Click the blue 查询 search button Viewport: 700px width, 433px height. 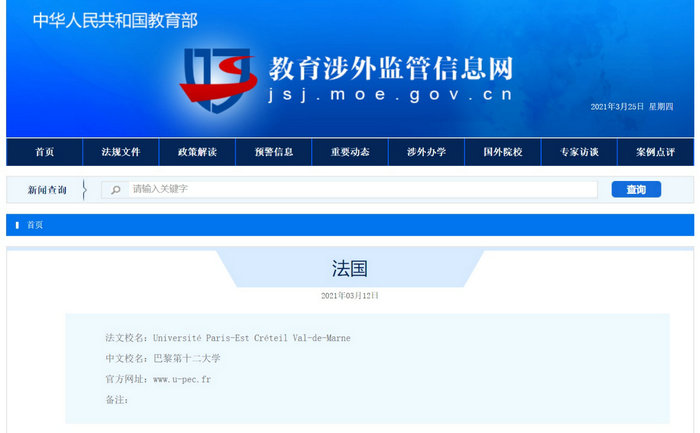636,189
